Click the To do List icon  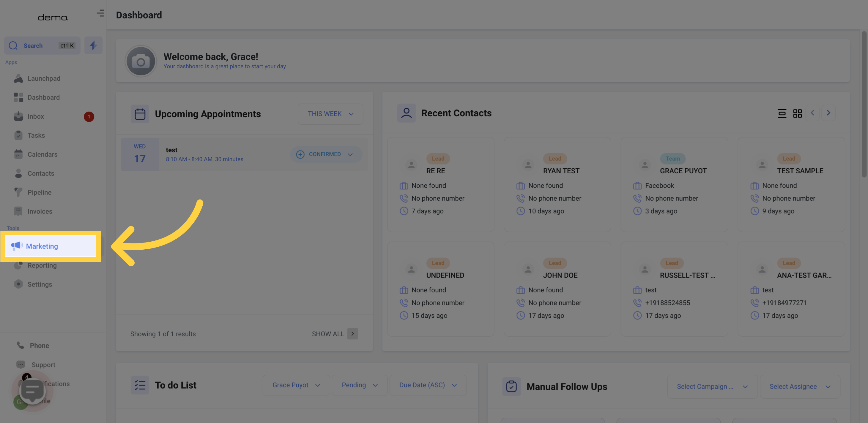(140, 385)
